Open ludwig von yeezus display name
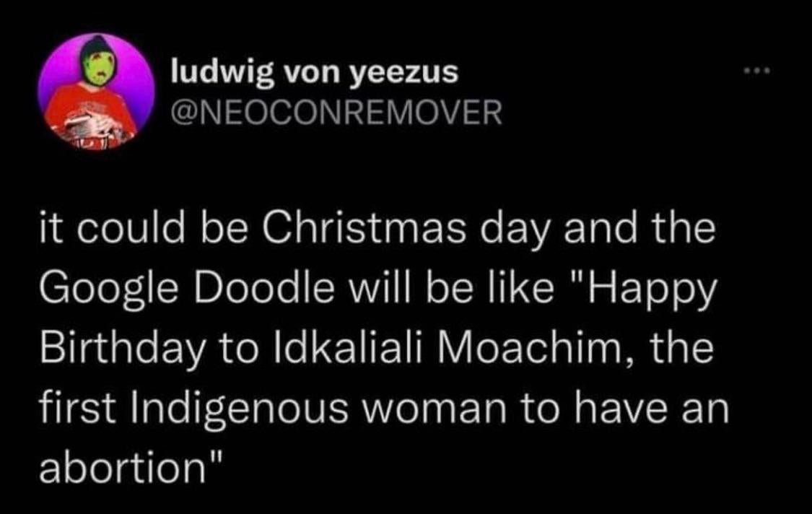The height and width of the screenshot is (514, 812). point(315,72)
